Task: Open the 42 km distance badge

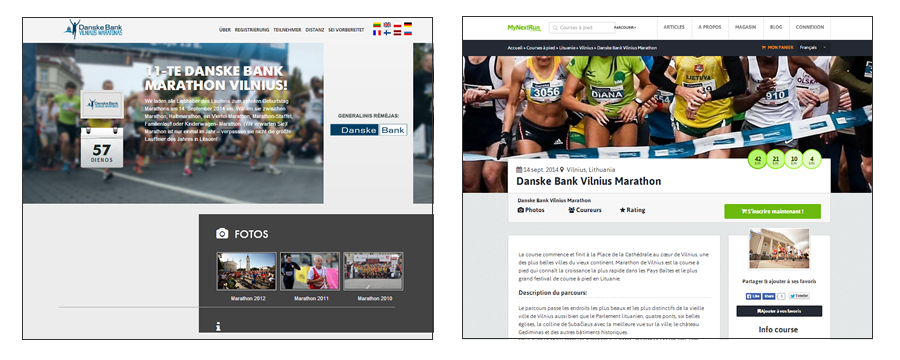Action: [758, 159]
